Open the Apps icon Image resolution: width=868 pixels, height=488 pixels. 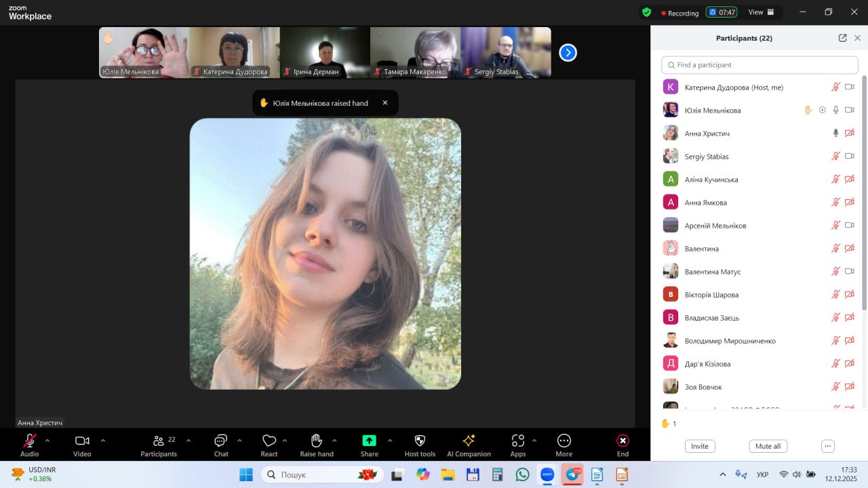click(518, 441)
